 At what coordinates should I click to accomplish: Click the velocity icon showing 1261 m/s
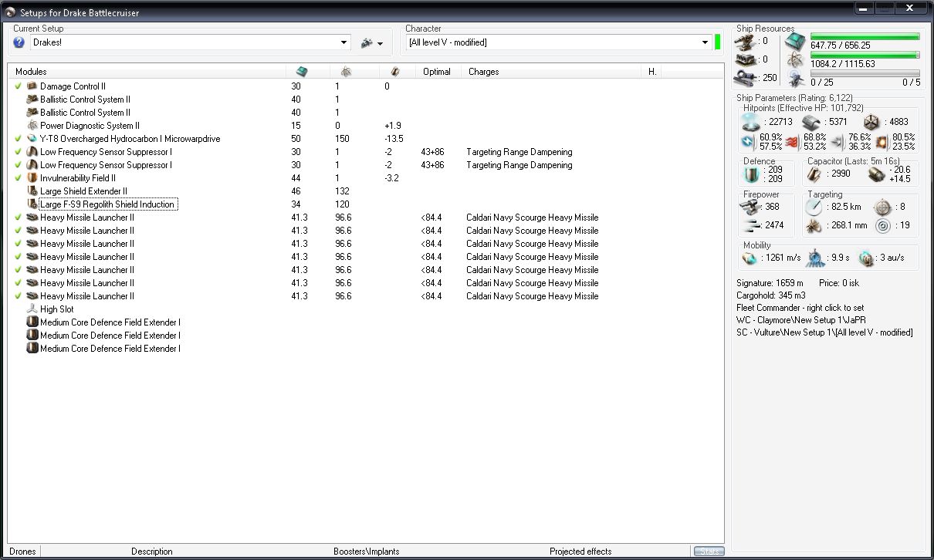click(x=750, y=258)
